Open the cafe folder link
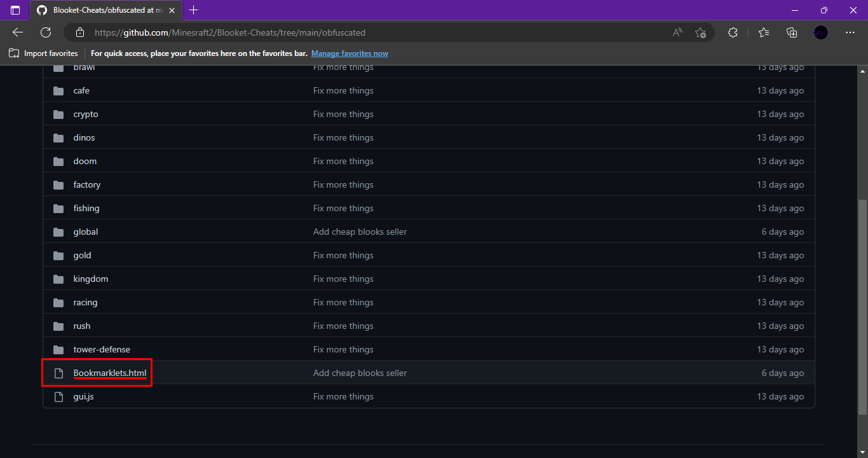This screenshot has width=868, height=458. pos(81,91)
